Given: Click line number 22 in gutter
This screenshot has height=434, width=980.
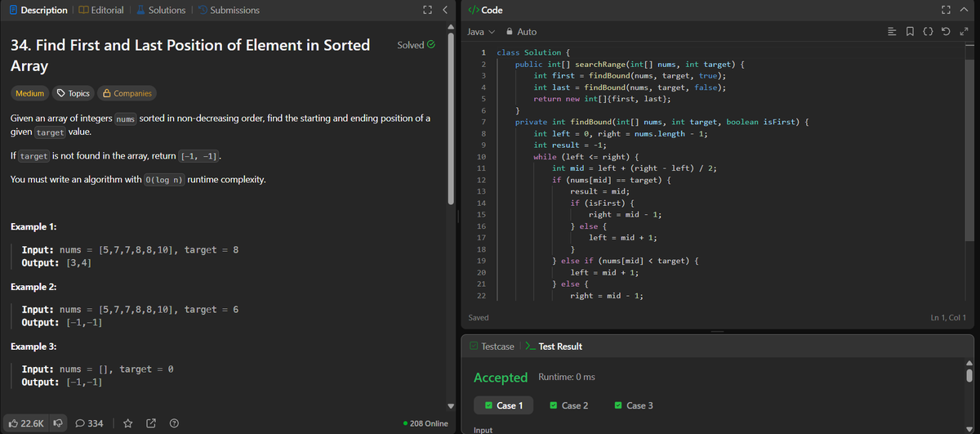Looking at the screenshot, I should [x=481, y=295].
